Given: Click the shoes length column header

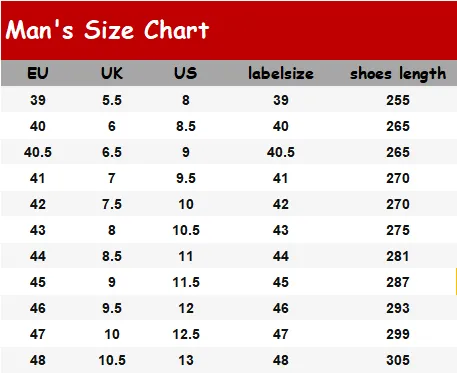Looking at the screenshot, I should pyautogui.click(x=398, y=73).
